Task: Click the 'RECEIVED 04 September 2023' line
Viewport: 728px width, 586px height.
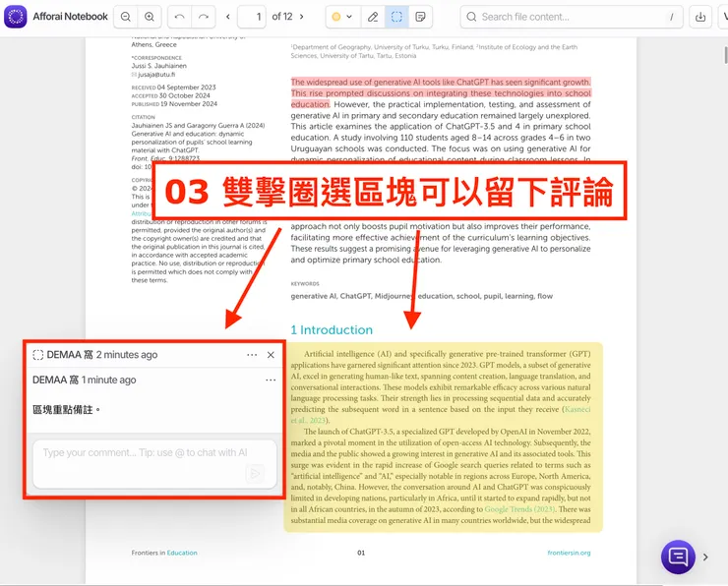Action: 174,88
